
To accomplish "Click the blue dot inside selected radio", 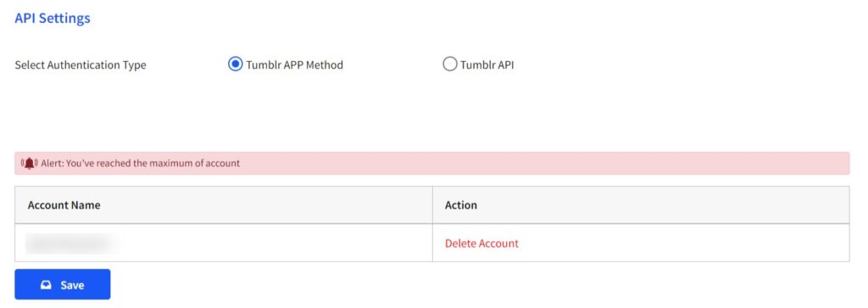I will [236, 64].
